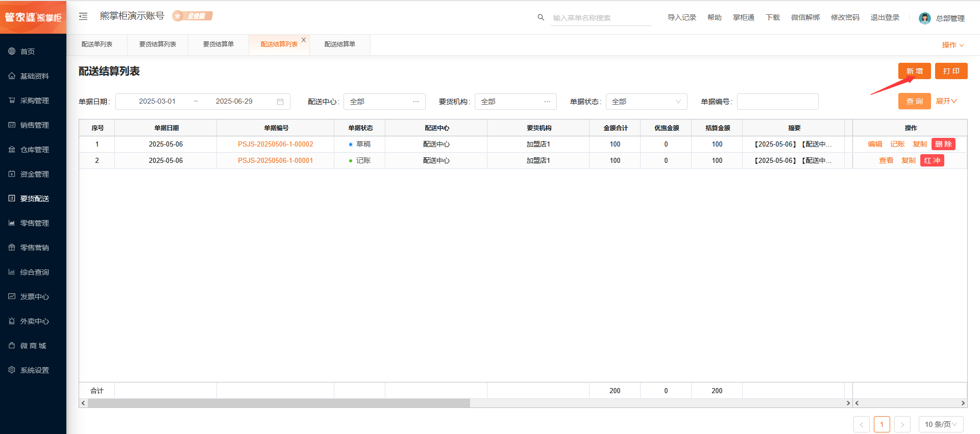
Task: Click 退出登录 in the top bar
Action: 885,17
